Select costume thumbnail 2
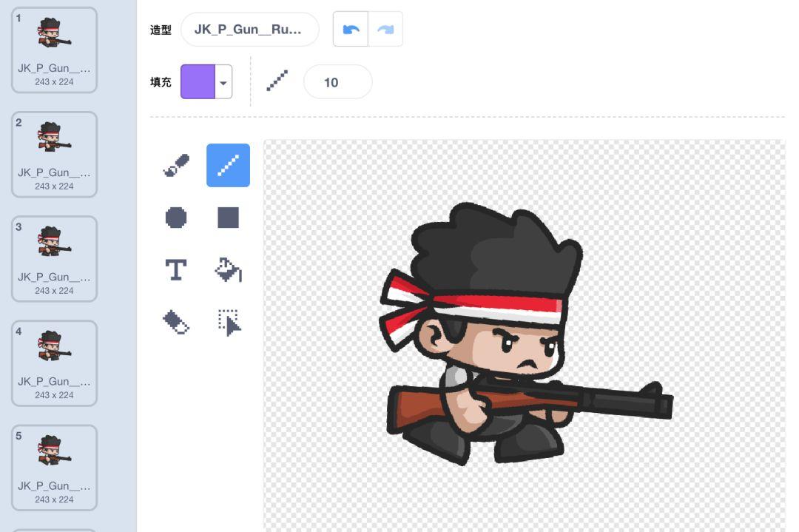 (x=54, y=155)
